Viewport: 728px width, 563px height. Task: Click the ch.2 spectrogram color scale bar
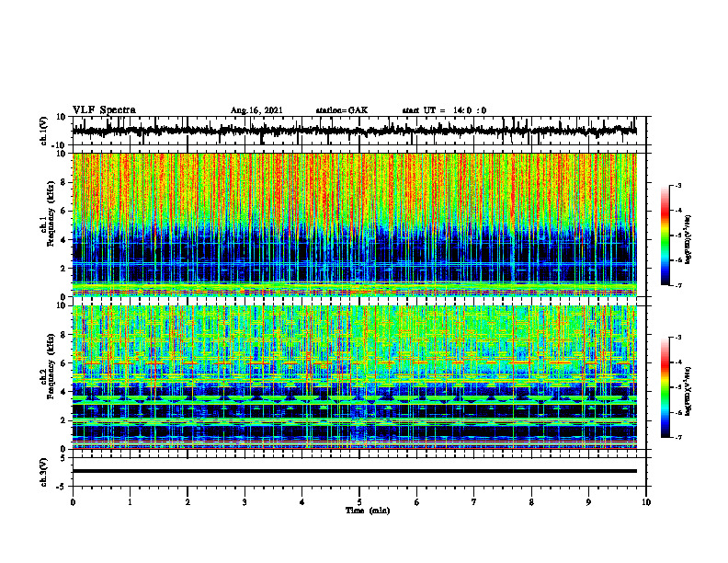coord(665,387)
